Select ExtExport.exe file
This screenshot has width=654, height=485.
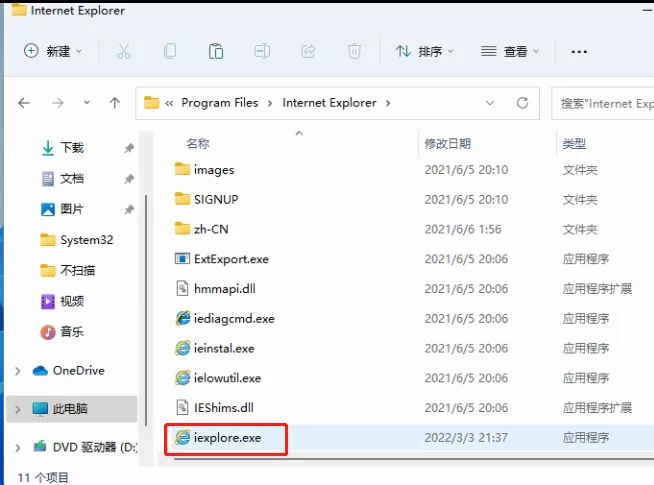tap(221, 259)
